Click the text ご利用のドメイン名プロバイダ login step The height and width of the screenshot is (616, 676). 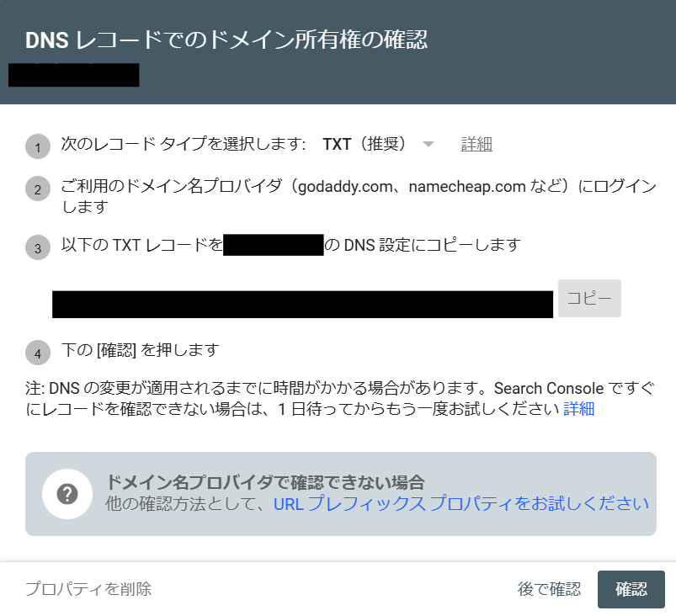tap(359, 197)
